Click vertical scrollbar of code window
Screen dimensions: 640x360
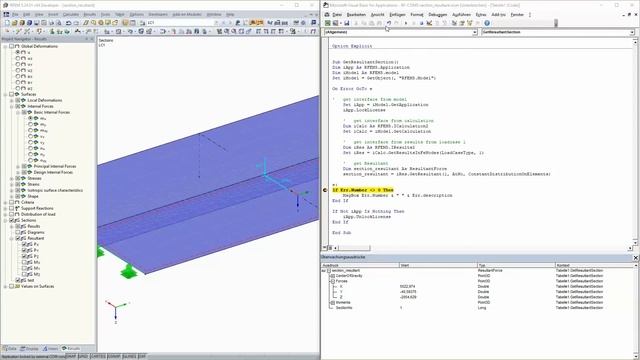tap(635, 141)
